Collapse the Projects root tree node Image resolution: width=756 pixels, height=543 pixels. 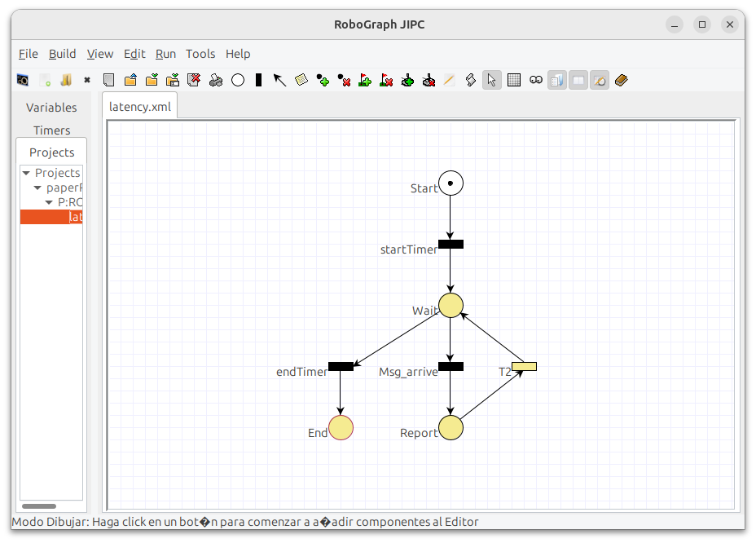(26, 173)
